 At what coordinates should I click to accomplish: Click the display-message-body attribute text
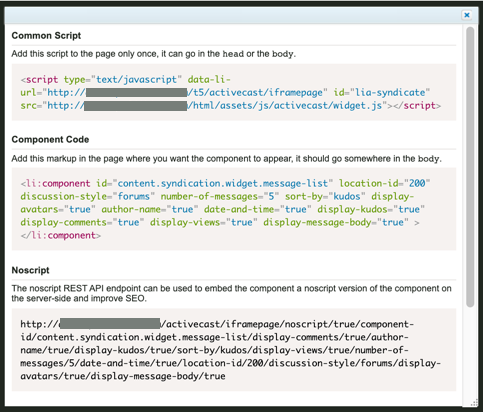click(317, 222)
